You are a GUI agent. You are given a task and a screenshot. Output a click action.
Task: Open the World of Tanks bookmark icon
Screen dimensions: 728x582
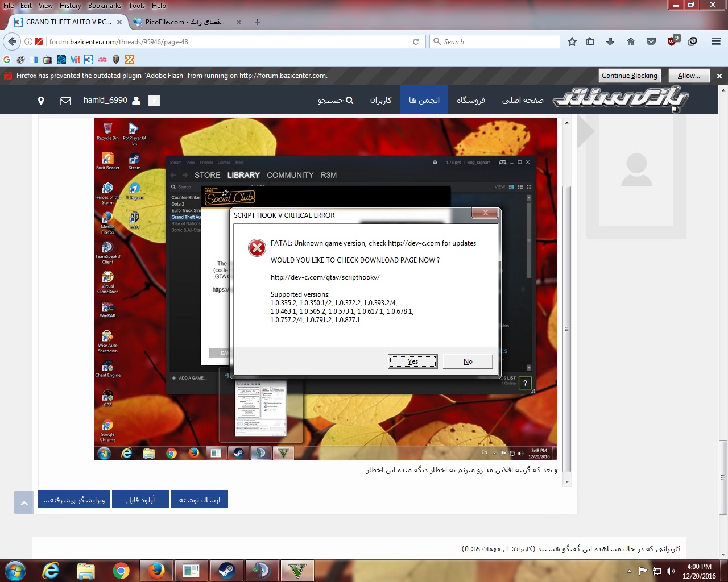pos(116,60)
